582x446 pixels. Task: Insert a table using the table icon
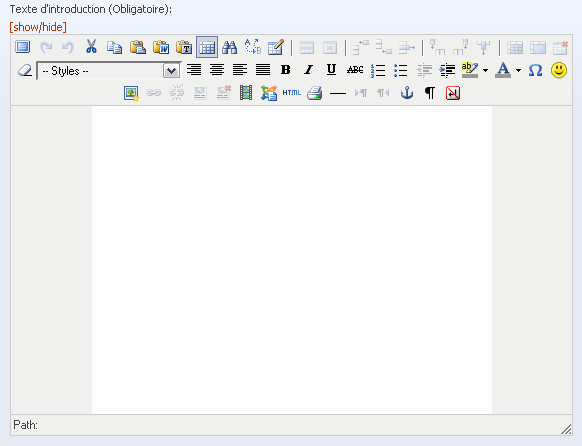(x=207, y=47)
